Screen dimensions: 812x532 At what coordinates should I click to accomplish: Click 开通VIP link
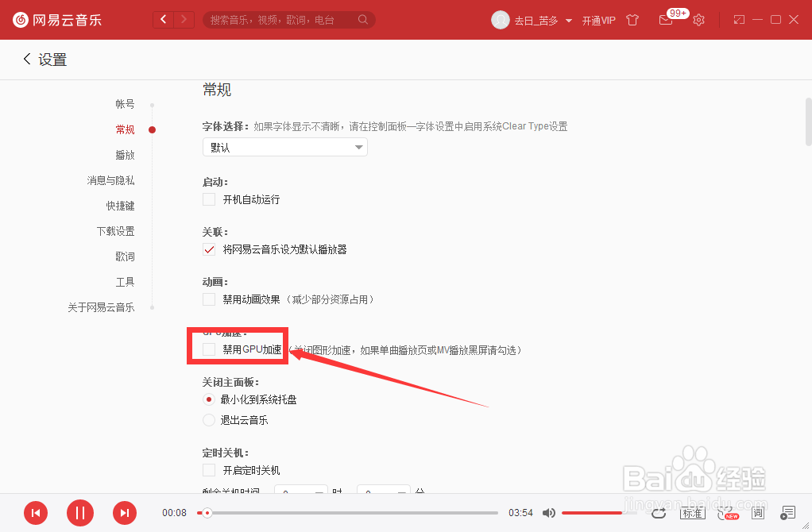click(x=598, y=20)
